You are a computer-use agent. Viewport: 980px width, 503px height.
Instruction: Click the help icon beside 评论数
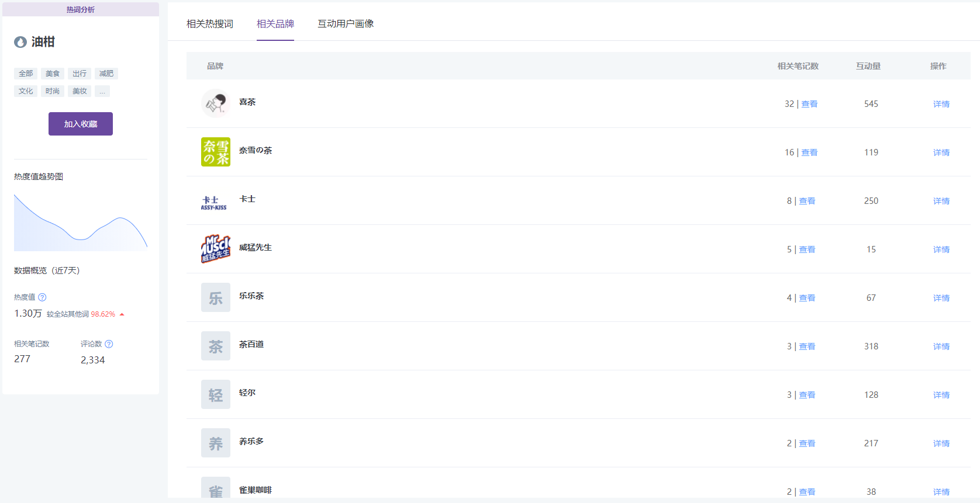tap(109, 344)
